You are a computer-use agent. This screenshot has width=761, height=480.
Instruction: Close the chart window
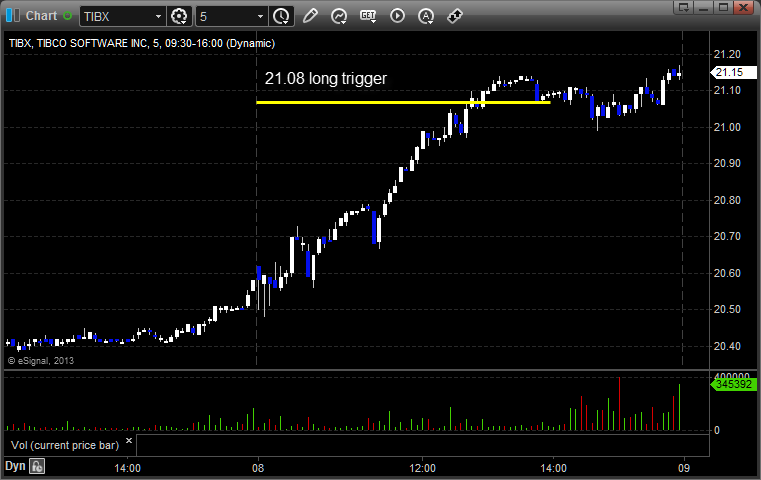point(743,7)
